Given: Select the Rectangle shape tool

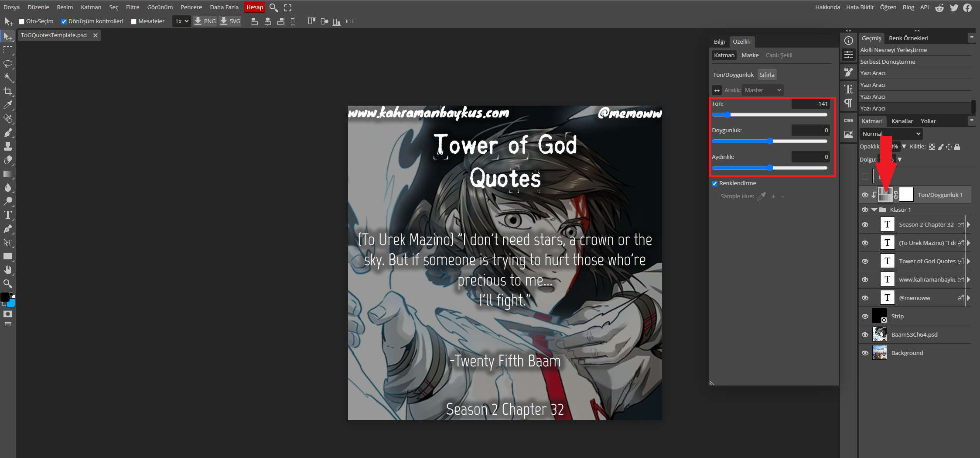Looking at the screenshot, I should (x=8, y=256).
